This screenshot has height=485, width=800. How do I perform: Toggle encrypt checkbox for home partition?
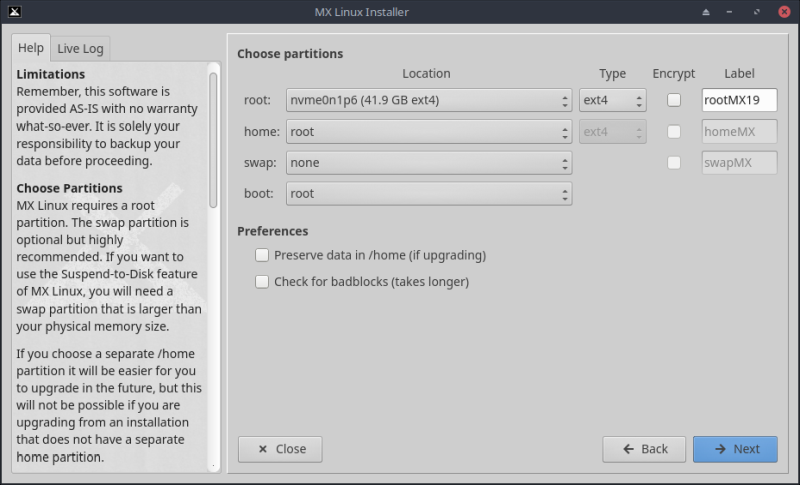point(674,132)
